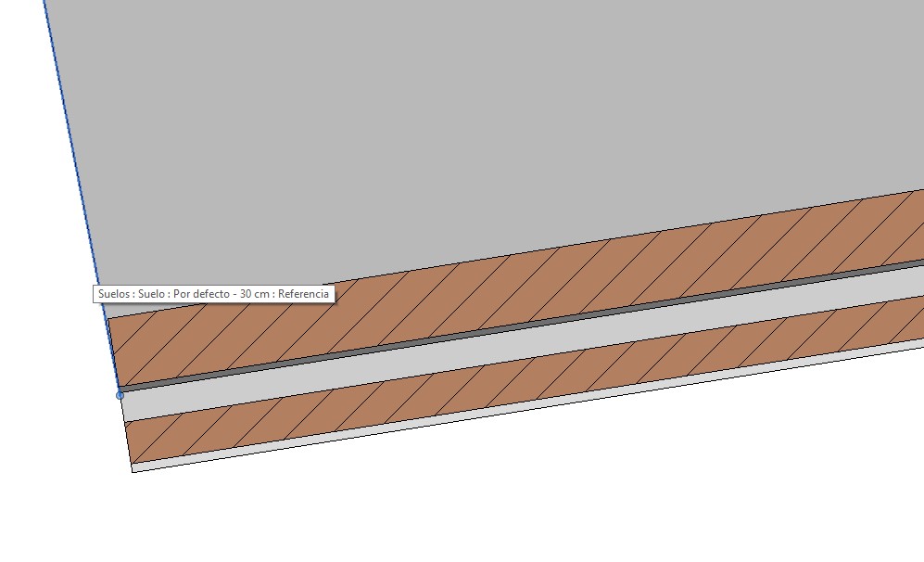This screenshot has width=924, height=562.
Task: Click the Suelos floor reference tooltip
Action: tap(213, 294)
